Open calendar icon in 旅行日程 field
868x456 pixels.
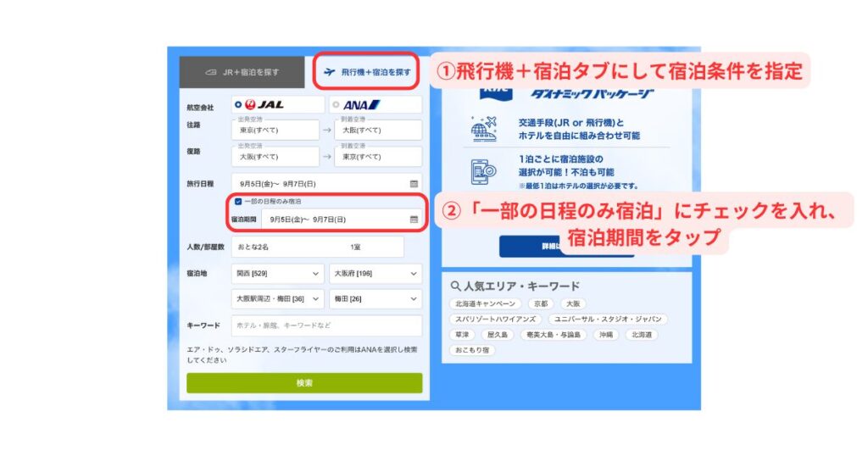(414, 184)
